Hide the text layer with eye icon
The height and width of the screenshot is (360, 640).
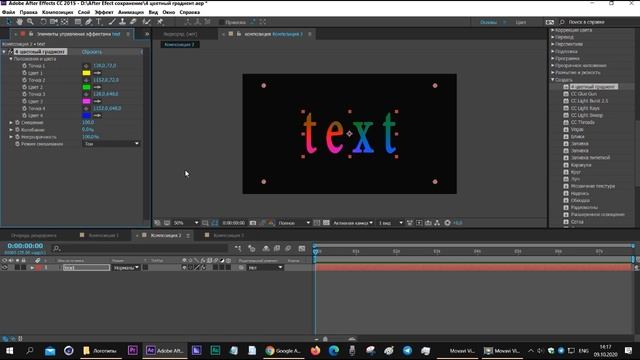[4, 268]
